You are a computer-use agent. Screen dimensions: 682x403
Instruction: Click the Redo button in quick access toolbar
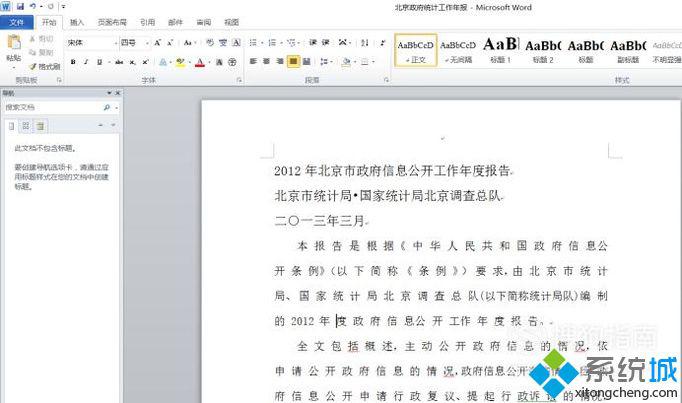(x=51, y=7)
